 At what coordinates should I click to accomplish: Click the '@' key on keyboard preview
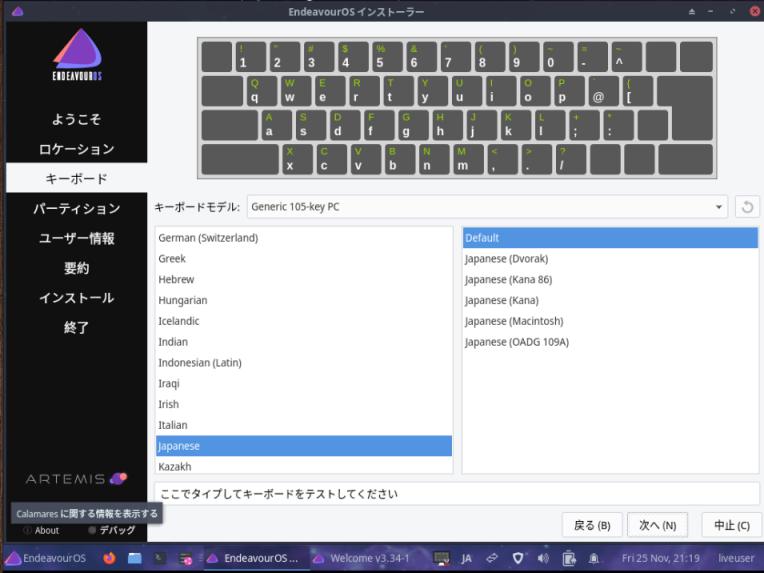(x=604, y=91)
